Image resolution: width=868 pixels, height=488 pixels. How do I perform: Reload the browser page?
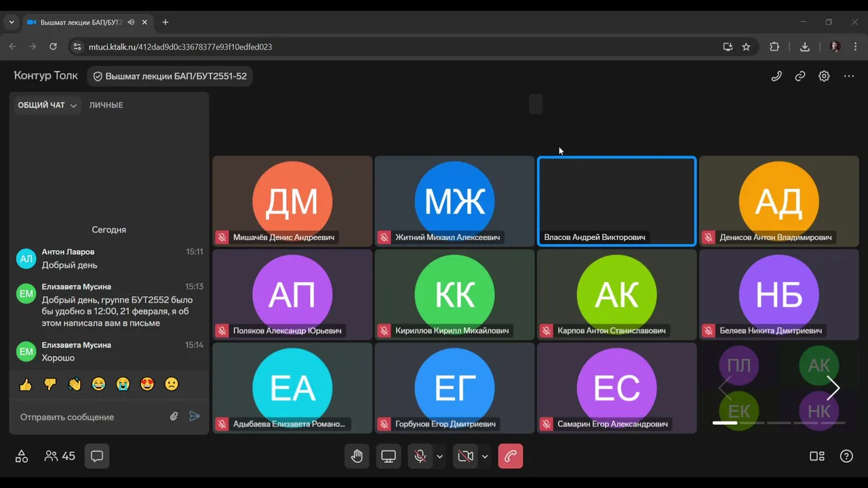pos(53,47)
